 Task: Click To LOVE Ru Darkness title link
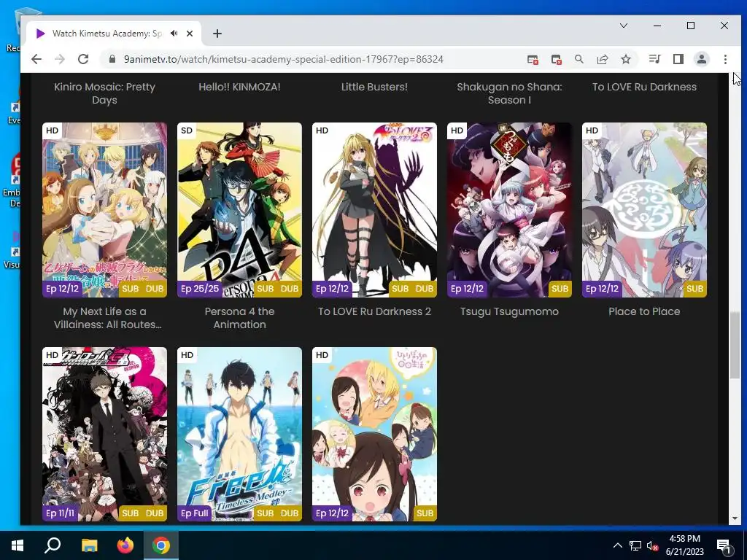[x=644, y=87]
